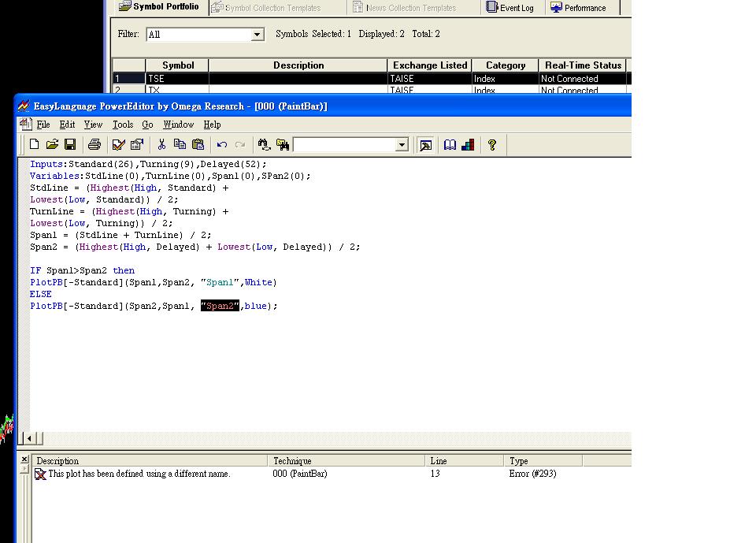Viewport: 756px width, 543px height.
Task: Click the line number 13 error cell
Action: point(435,474)
